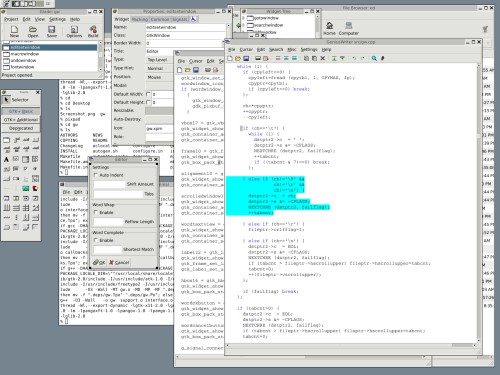Toggle the Word Complete Enable checkbox
This screenshot has width=500, height=375.
click(x=96, y=240)
